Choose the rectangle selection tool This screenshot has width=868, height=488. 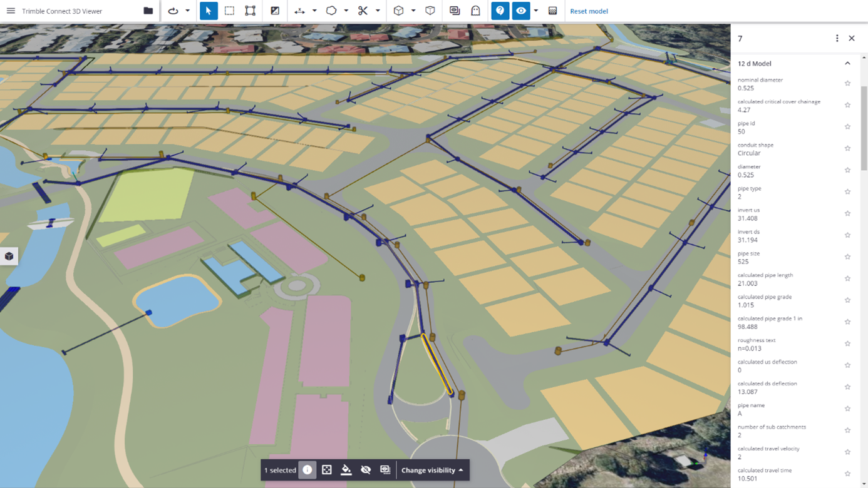229,11
